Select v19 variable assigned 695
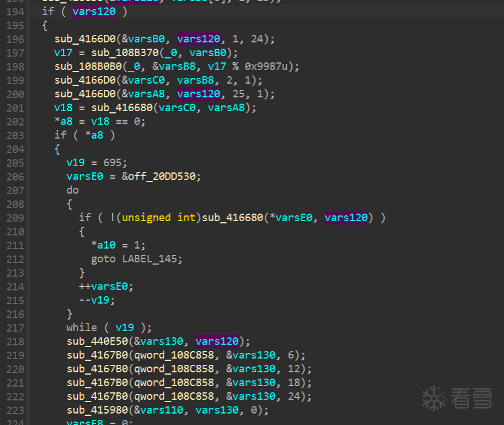The height and width of the screenshot is (425, 504). pos(76,163)
